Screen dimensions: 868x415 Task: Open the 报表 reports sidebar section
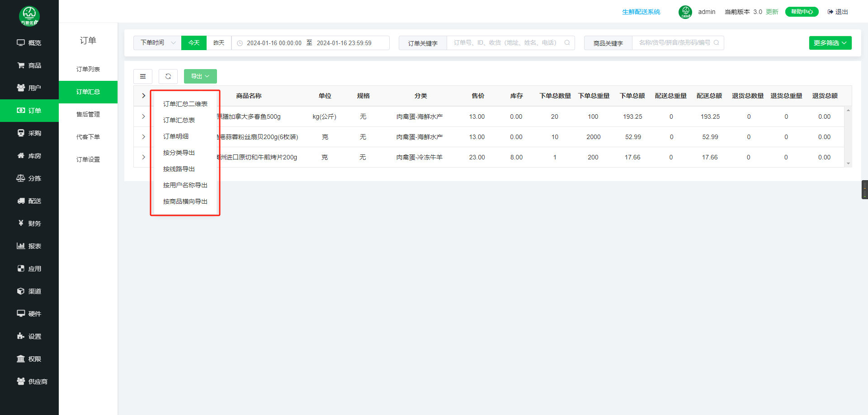click(x=29, y=246)
